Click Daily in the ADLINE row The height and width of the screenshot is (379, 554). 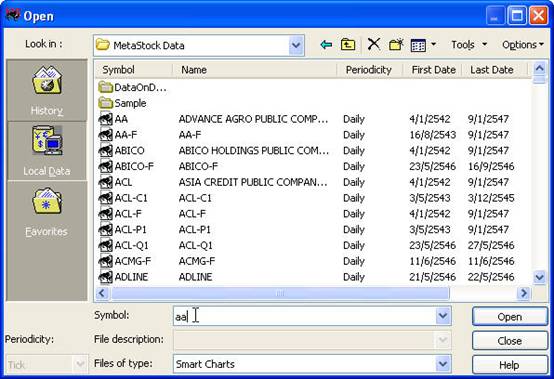pos(354,277)
